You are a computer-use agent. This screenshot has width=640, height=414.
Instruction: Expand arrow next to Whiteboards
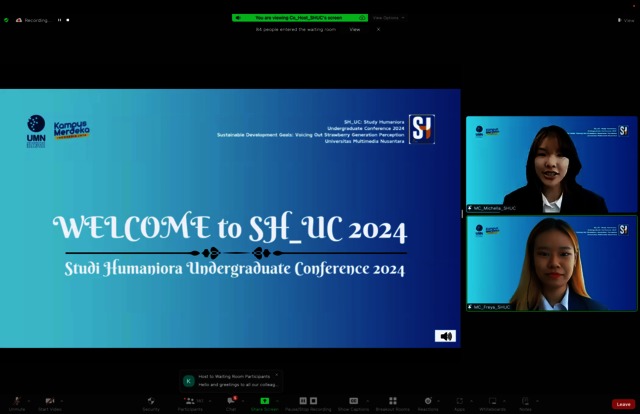pyautogui.click(x=504, y=401)
